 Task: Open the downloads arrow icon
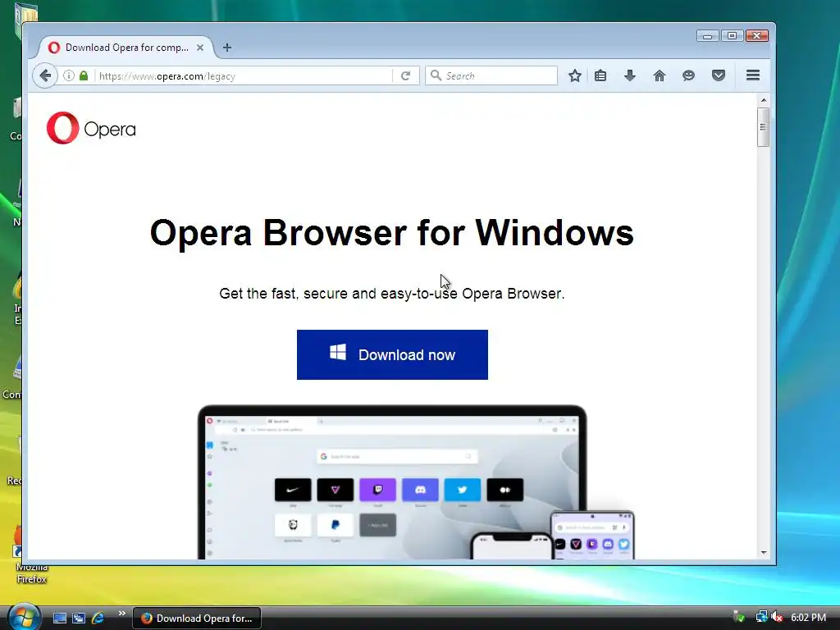point(630,75)
